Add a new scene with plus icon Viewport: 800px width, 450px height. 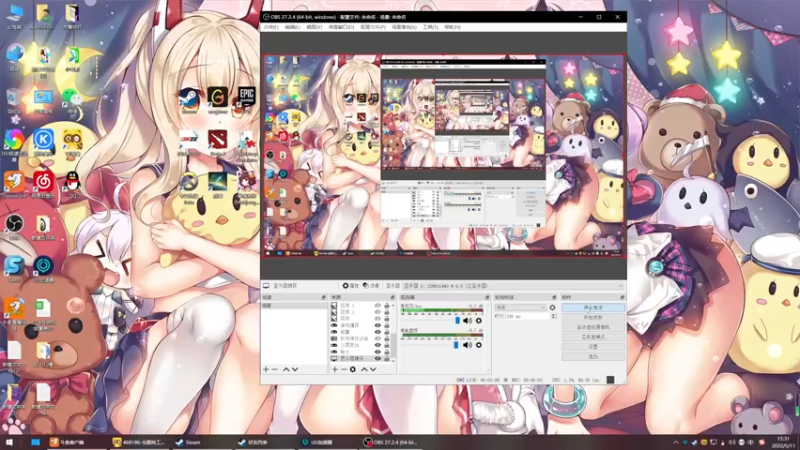click(266, 369)
